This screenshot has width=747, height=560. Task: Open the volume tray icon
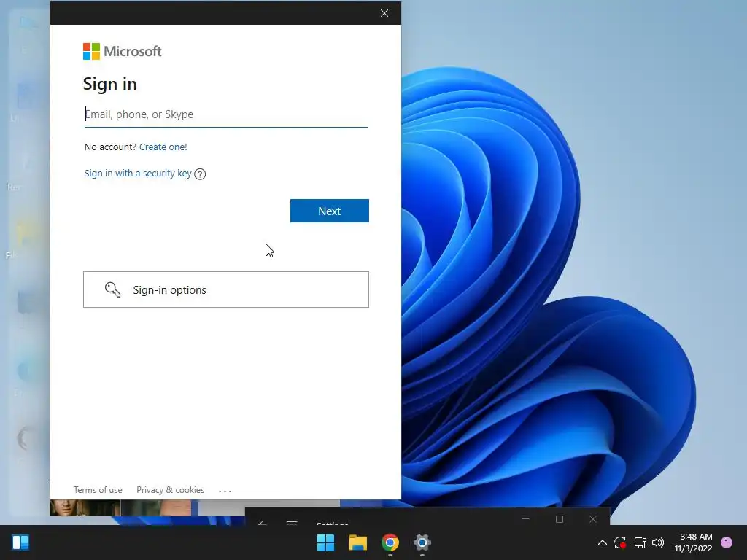[x=658, y=542]
